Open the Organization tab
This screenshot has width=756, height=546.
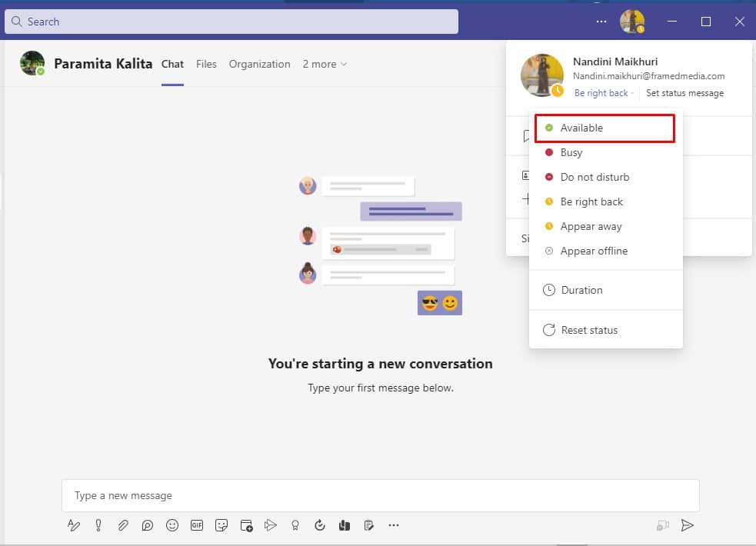coord(259,64)
